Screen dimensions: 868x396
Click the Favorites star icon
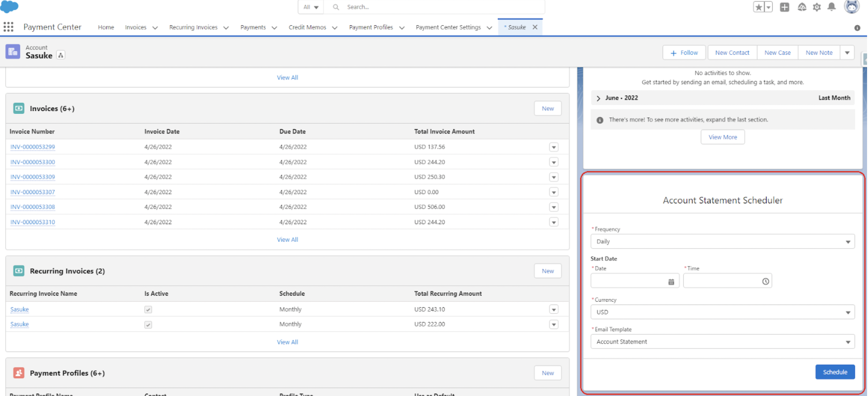758,7
